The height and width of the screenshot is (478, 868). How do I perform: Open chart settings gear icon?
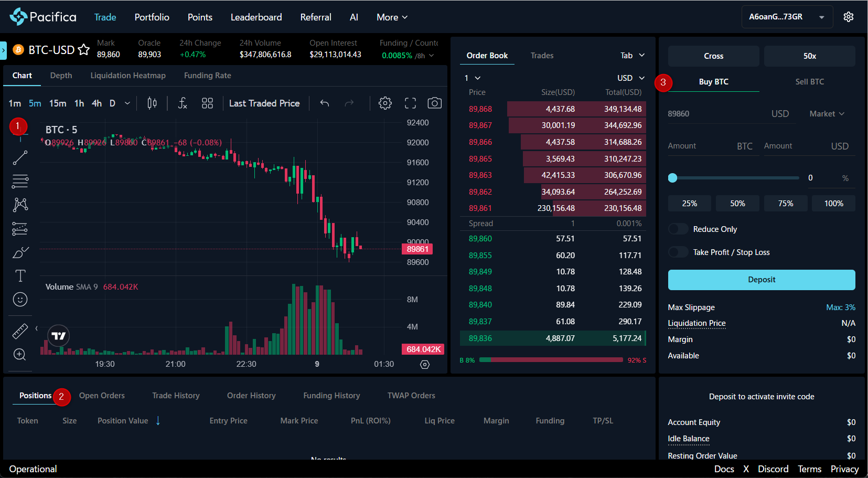[x=385, y=103]
